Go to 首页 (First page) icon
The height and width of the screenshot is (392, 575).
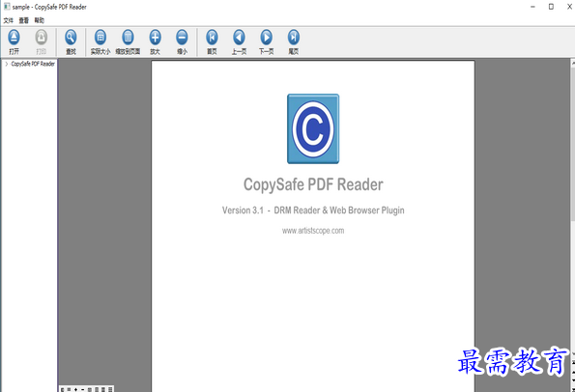click(212, 38)
